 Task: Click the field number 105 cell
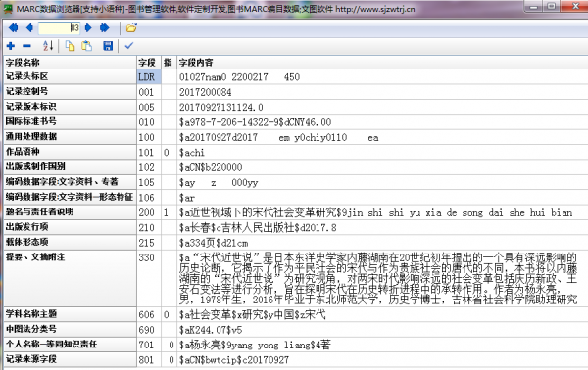[x=149, y=182]
